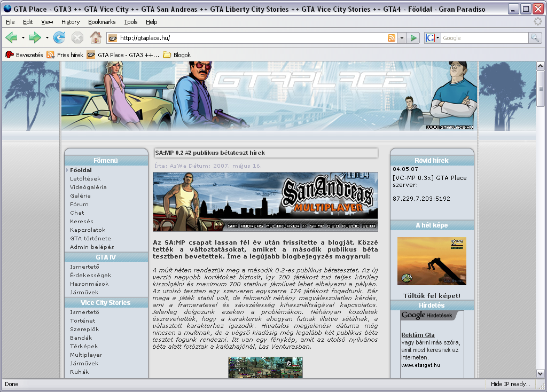Open the Keresés search link
547x392 pixels.
click(81, 222)
